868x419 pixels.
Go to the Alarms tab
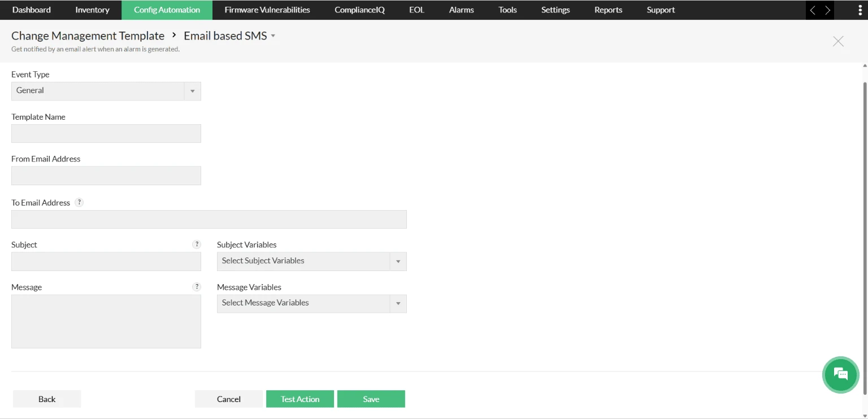pyautogui.click(x=461, y=10)
